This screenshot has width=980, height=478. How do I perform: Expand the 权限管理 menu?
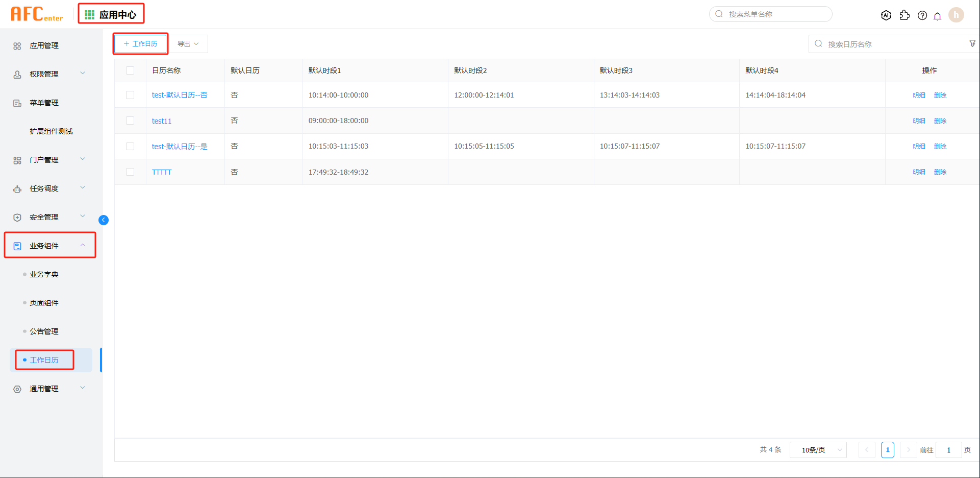[x=48, y=74]
